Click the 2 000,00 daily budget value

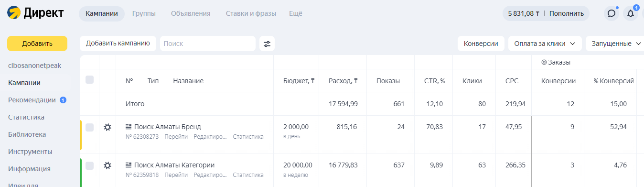click(x=296, y=127)
